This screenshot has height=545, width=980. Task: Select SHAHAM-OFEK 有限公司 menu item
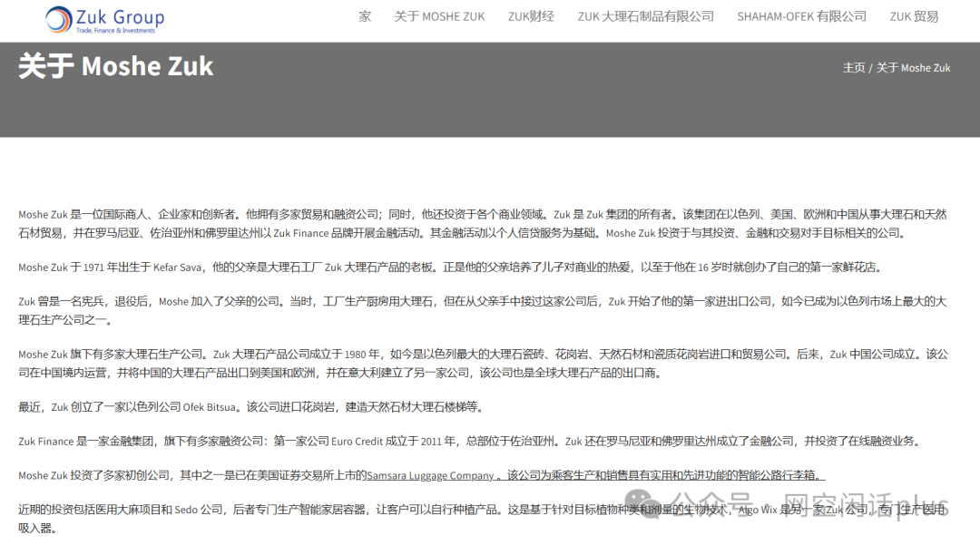[802, 17]
